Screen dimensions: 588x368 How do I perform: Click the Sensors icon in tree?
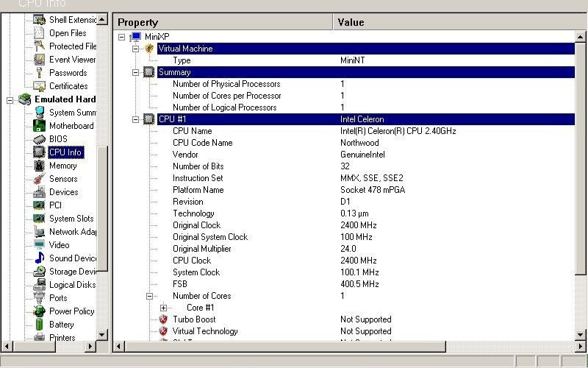[x=40, y=179]
